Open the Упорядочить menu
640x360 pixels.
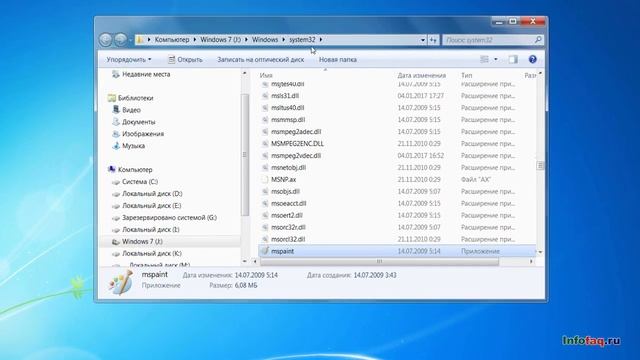[x=129, y=60]
